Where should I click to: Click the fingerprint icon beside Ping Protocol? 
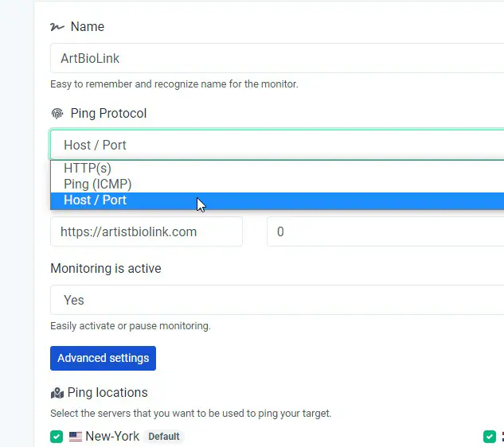click(x=57, y=114)
